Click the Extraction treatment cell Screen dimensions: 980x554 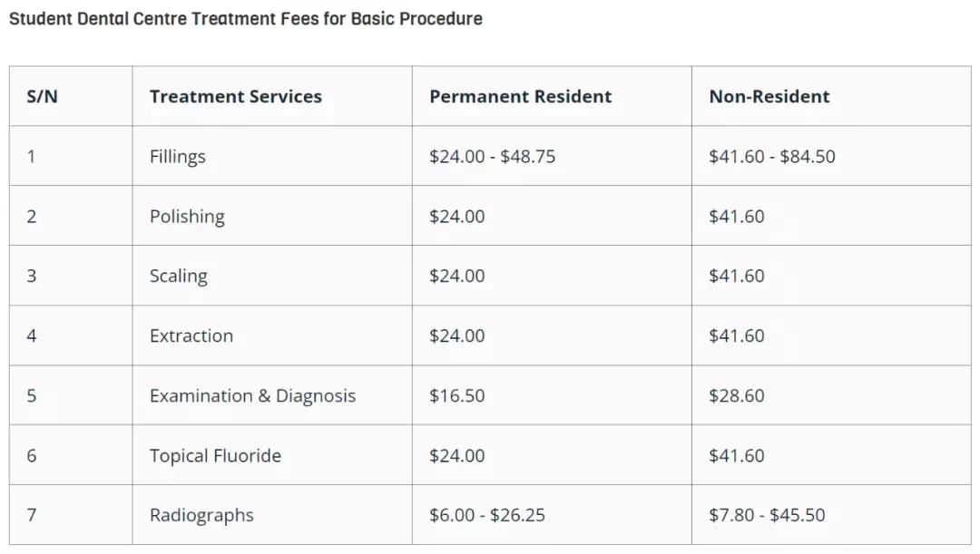(272, 335)
